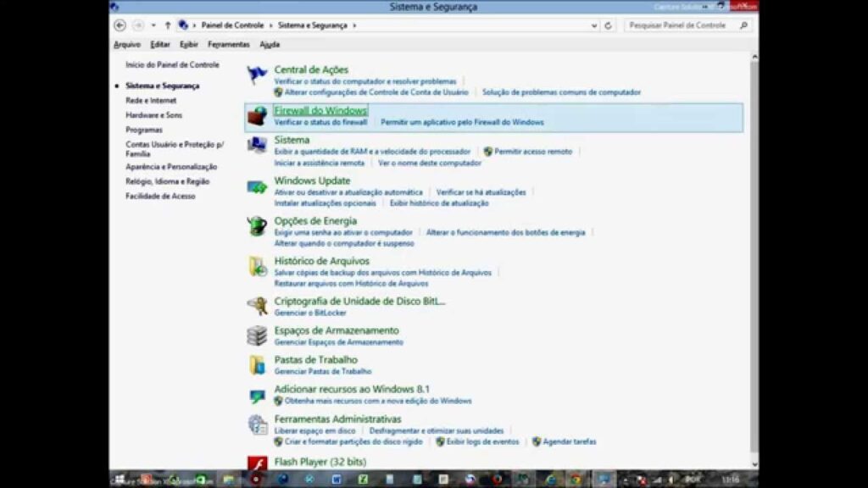Click the Forward arrow button

tap(138, 25)
